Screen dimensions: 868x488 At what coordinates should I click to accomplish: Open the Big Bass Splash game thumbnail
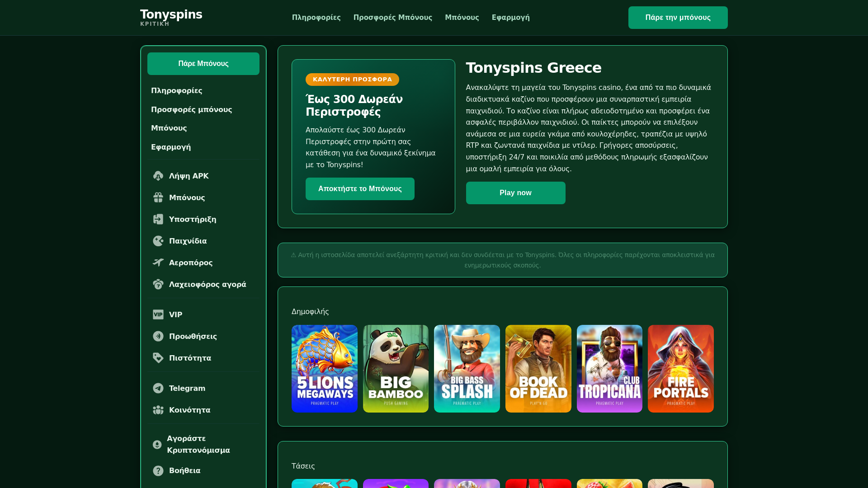(x=467, y=369)
